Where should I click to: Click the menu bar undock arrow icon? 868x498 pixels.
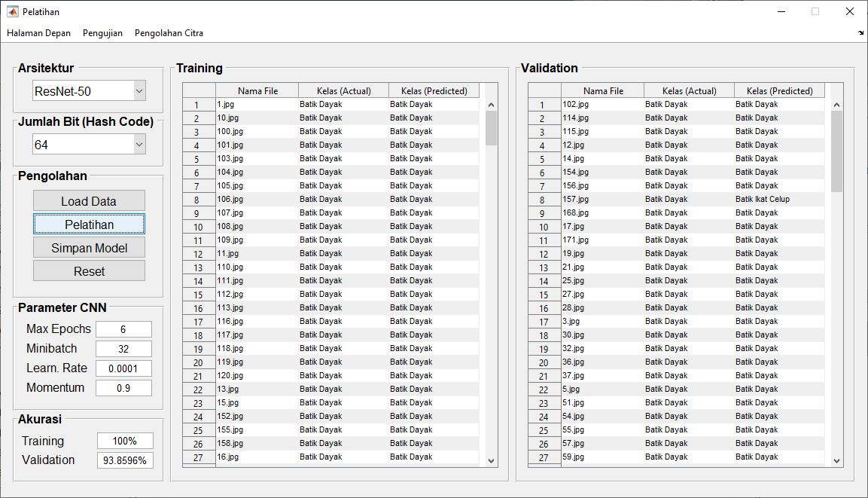tap(860, 33)
